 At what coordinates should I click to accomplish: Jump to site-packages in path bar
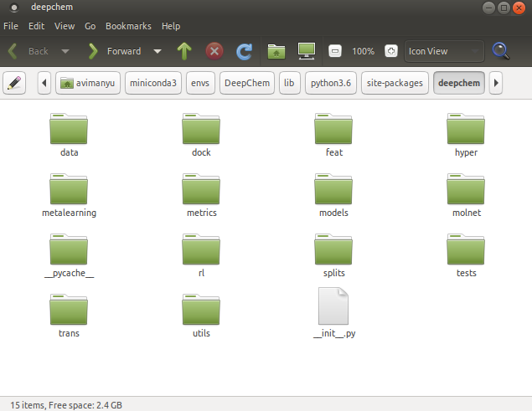(x=395, y=83)
